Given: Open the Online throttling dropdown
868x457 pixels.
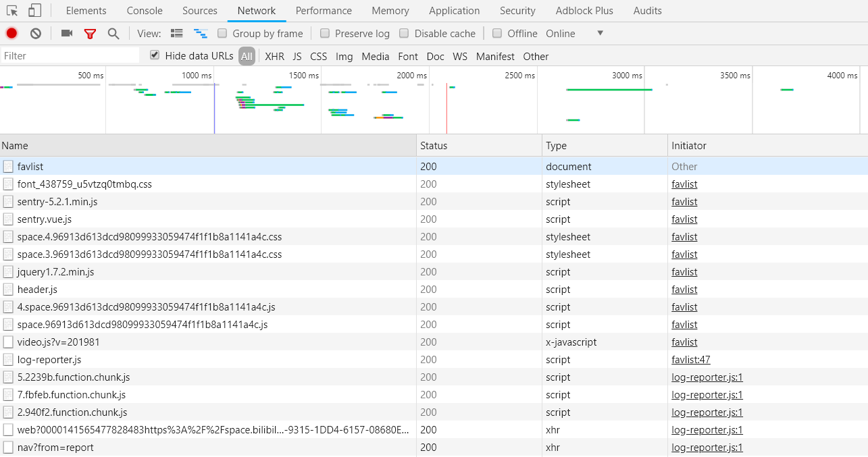Looking at the screenshot, I should 574,33.
